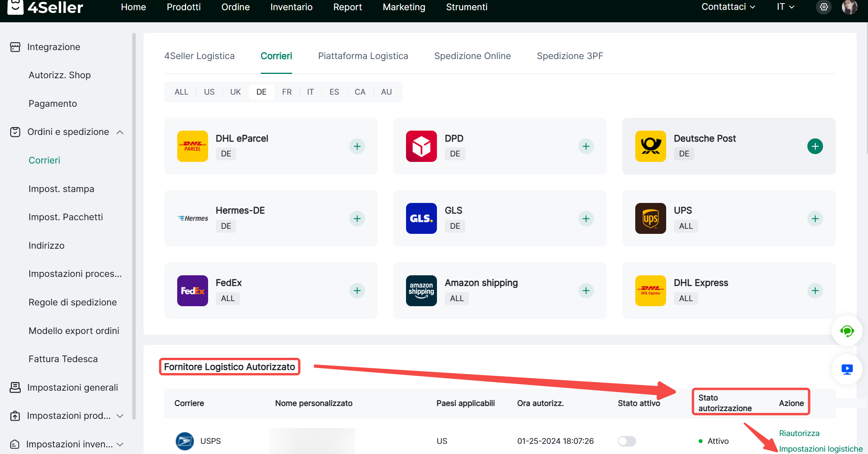Select the ALL country filter
The width and height of the screenshot is (868, 454).
181,92
